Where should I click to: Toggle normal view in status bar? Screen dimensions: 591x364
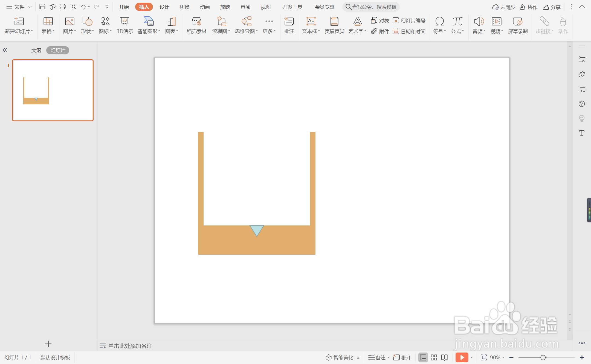click(423, 357)
